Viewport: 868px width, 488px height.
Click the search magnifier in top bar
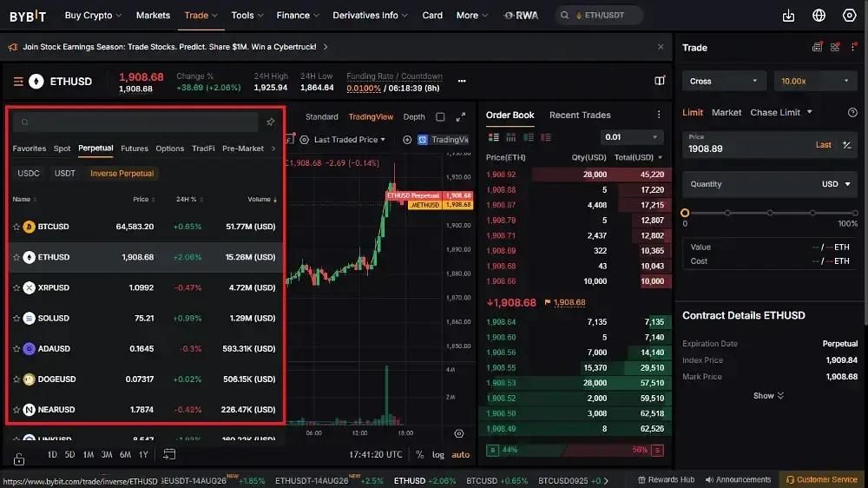564,16
